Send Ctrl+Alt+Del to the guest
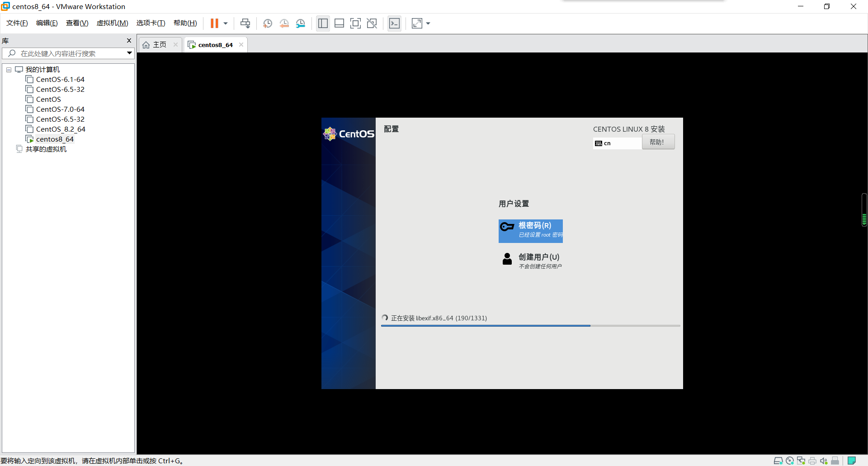 245,23
